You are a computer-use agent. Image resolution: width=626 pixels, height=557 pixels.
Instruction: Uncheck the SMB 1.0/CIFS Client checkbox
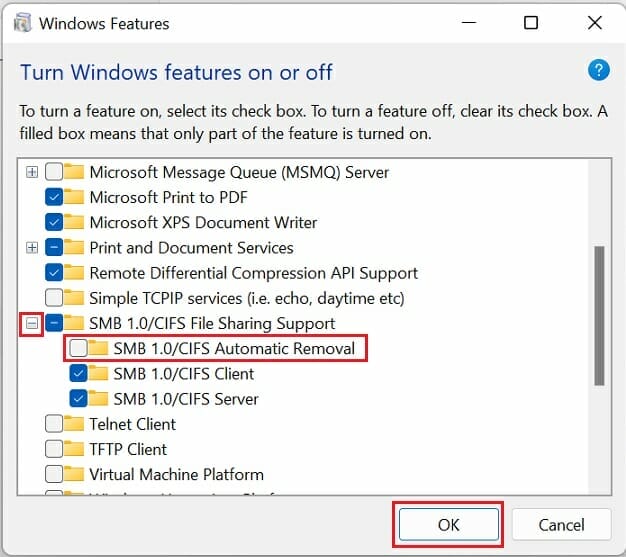pos(78,373)
